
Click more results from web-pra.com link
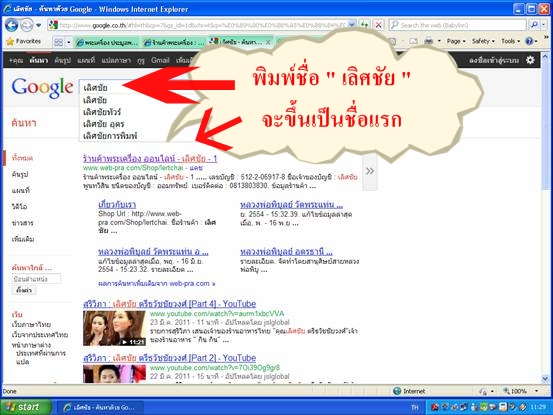[x=157, y=283]
